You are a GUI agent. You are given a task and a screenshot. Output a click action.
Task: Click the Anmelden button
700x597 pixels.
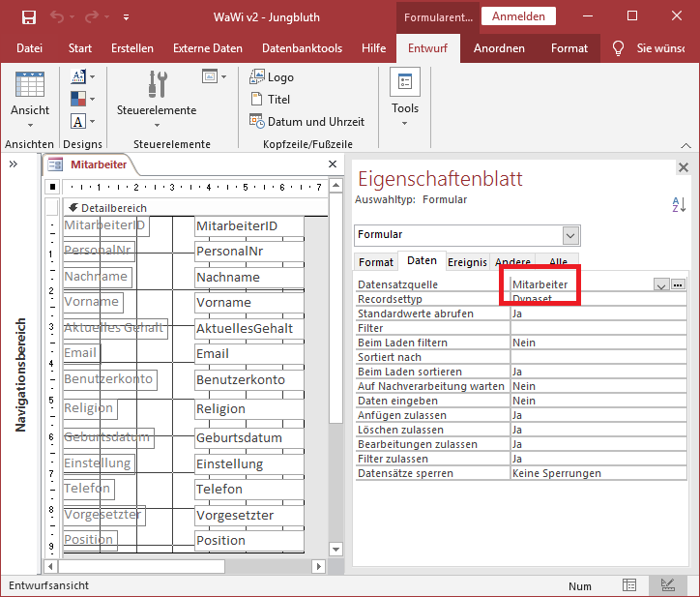point(518,16)
